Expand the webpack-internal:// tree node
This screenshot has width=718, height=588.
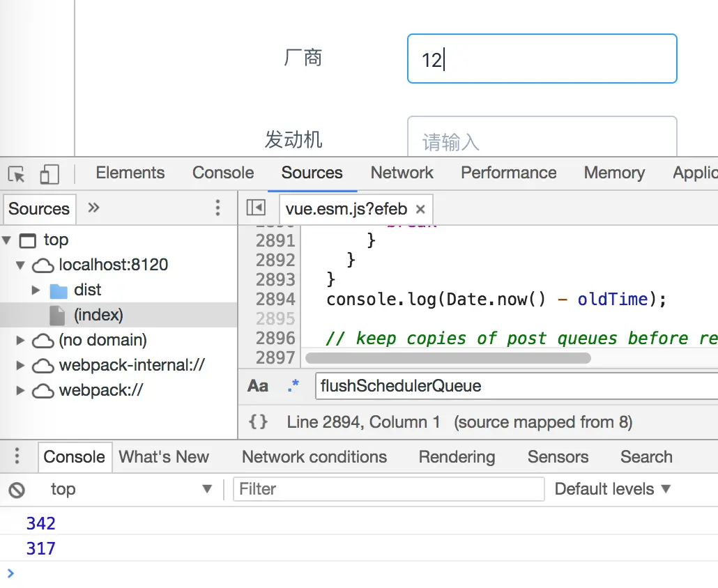[20, 365]
